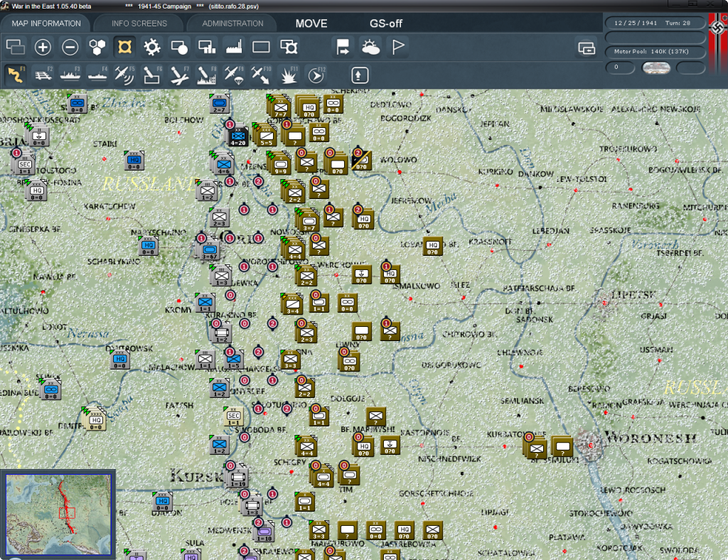Image resolution: width=728 pixels, height=560 pixels.
Task: Select F6 bomb unit mode icon
Action: pos(152,75)
